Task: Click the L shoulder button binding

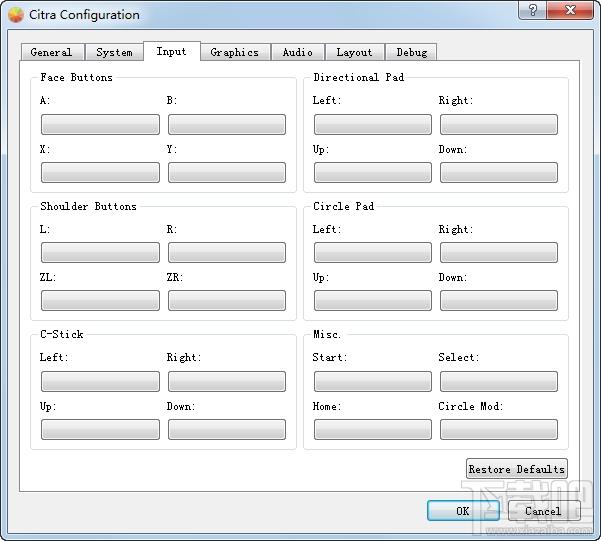Action: [100, 252]
